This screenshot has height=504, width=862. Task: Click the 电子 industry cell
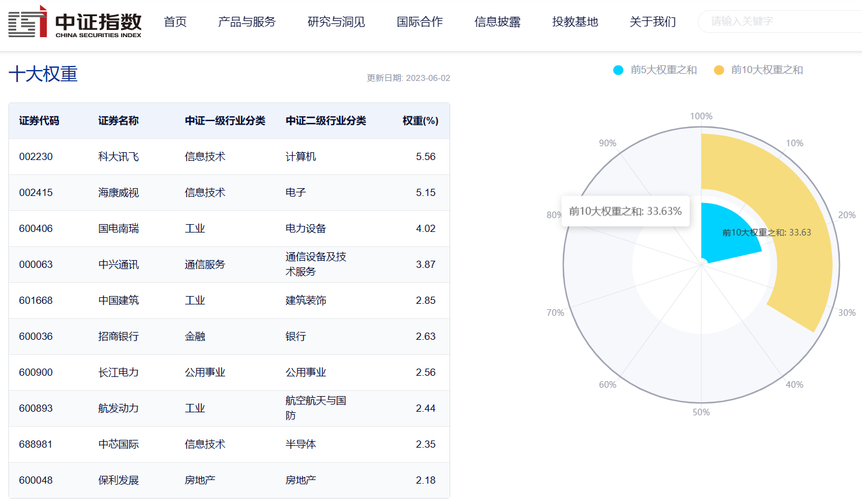[296, 193]
